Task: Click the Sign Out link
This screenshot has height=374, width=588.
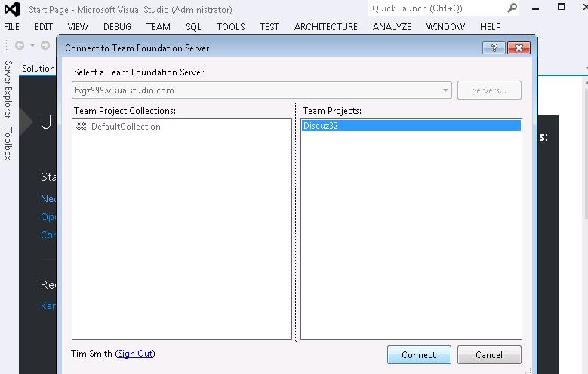Action: click(x=135, y=354)
